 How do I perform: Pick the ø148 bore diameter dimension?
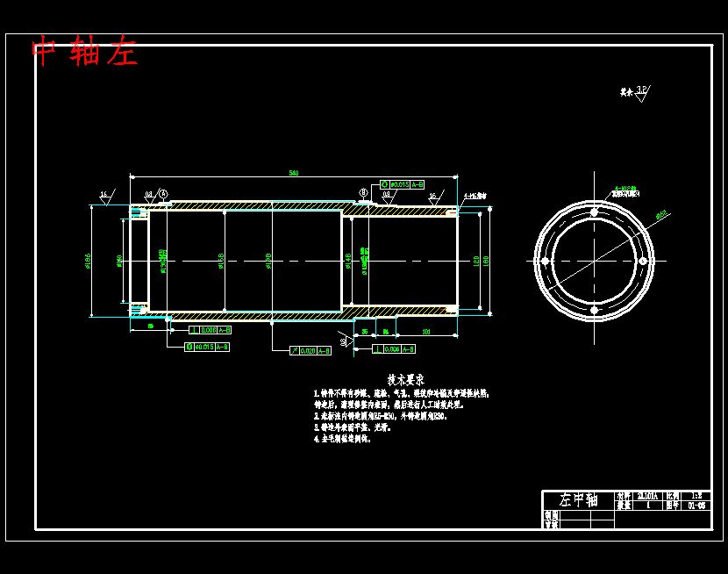pyautogui.click(x=348, y=261)
